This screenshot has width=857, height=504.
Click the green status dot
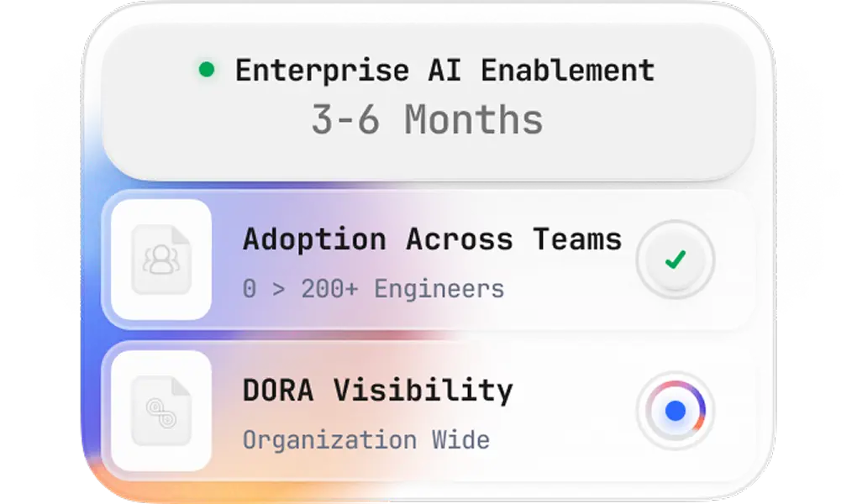(206, 71)
